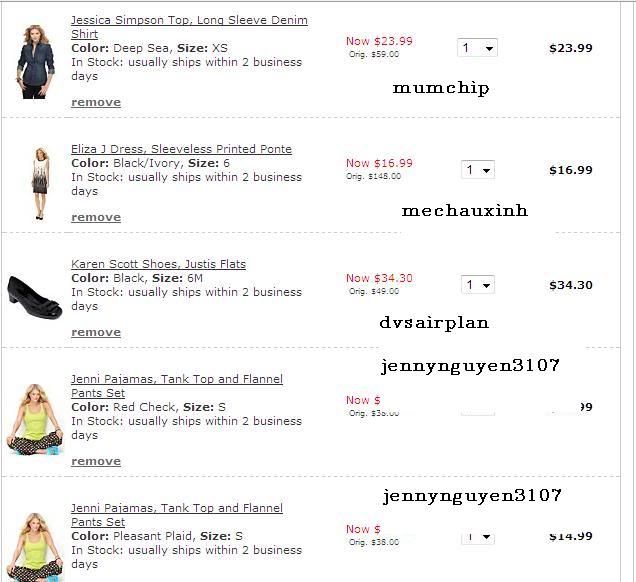Image resolution: width=636 pixels, height=582 pixels.
Task: Open the Jessica Simpson Denim Shirt product link
Action: [x=189, y=27]
